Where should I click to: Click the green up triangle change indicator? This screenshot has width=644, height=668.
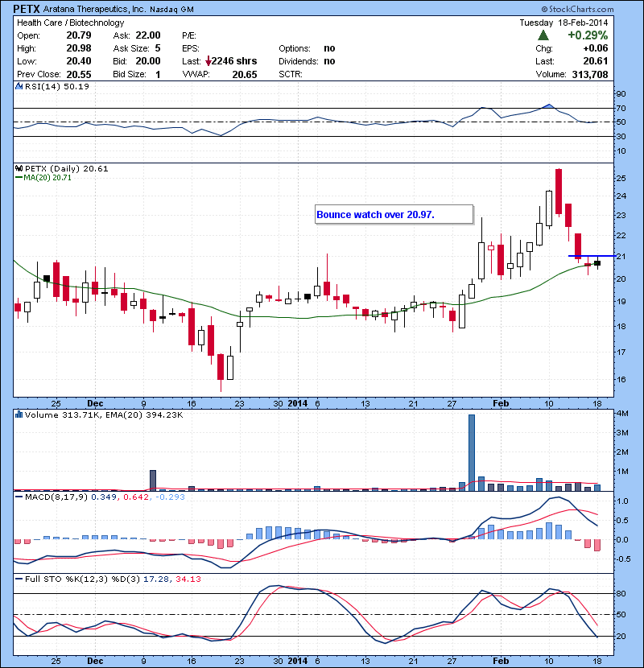pyautogui.click(x=543, y=35)
